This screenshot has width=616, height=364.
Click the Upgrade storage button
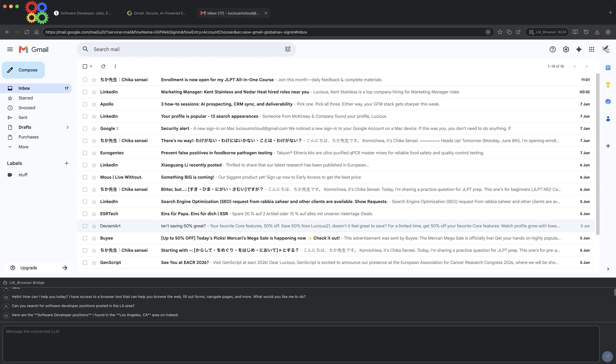pyautogui.click(x=38, y=268)
